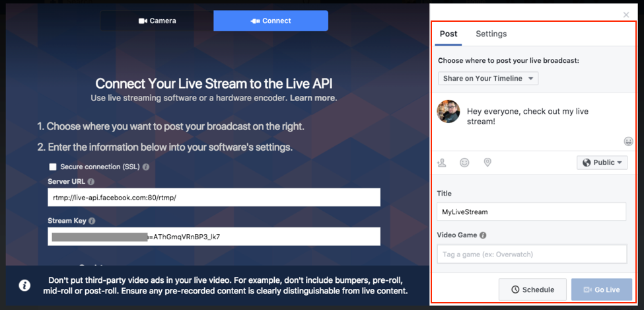Image resolution: width=644 pixels, height=310 pixels.
Task: Enable the Secure connection (SSL) checkbox
Action: tap(53, 167)
